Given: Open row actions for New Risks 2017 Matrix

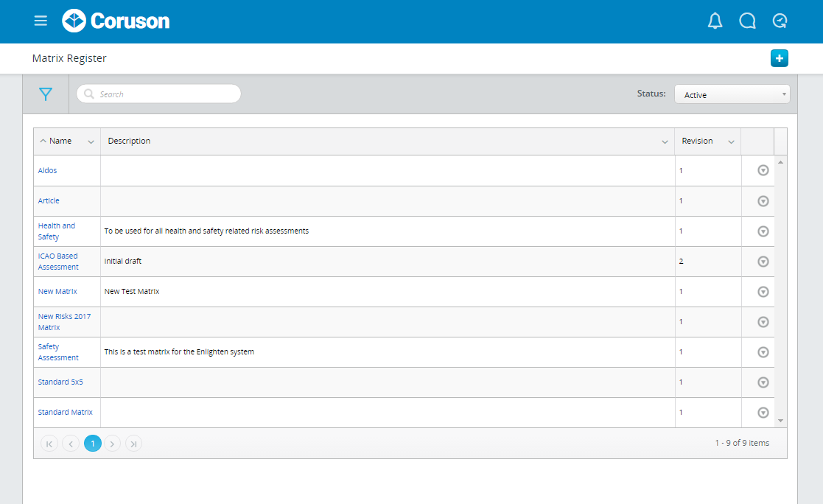Looking at the screenshot, I should [x=763, y=322].
